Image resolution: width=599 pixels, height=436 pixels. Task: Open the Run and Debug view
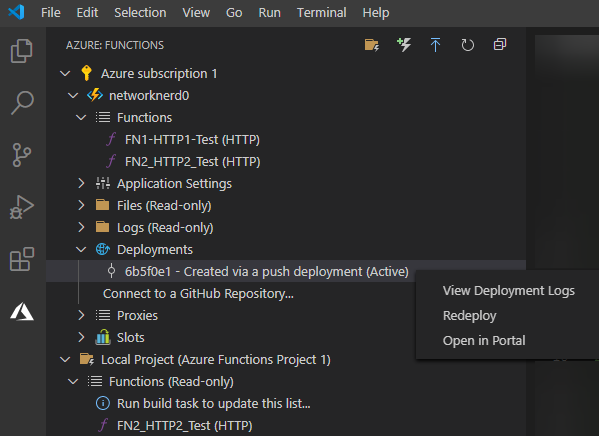(22, 207)
